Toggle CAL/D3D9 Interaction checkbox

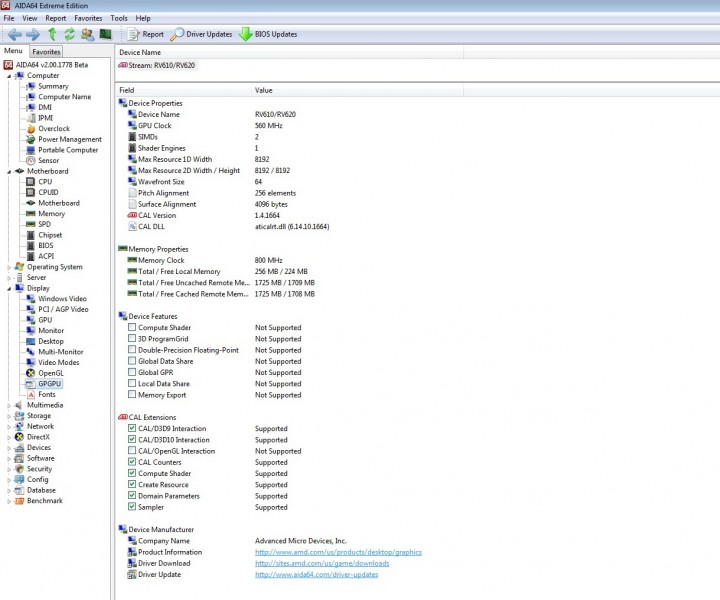click(132, 428)
